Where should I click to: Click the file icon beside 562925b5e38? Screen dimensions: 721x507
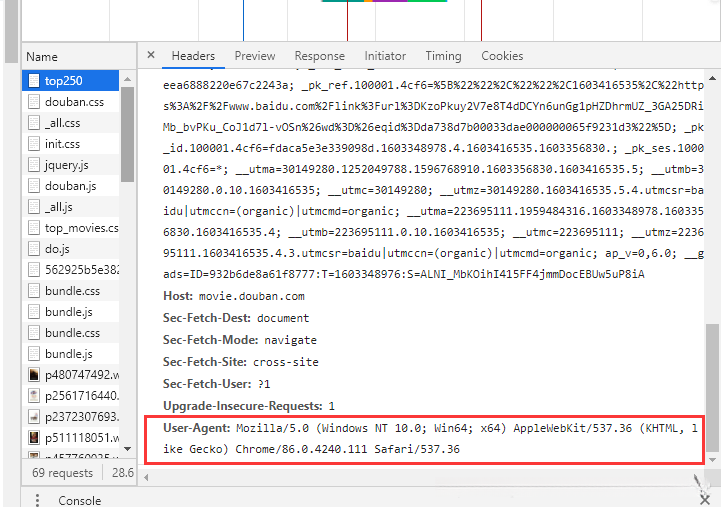click(x=34, y=269)
